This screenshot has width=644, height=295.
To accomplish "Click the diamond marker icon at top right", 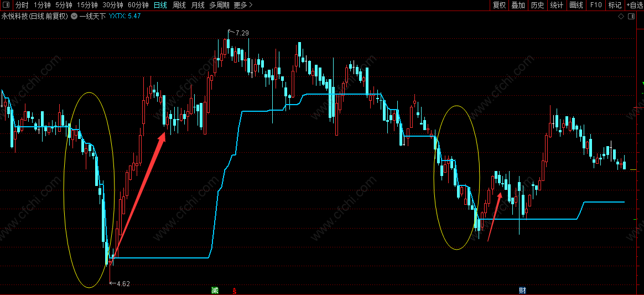I will click(x=621, y=17).
